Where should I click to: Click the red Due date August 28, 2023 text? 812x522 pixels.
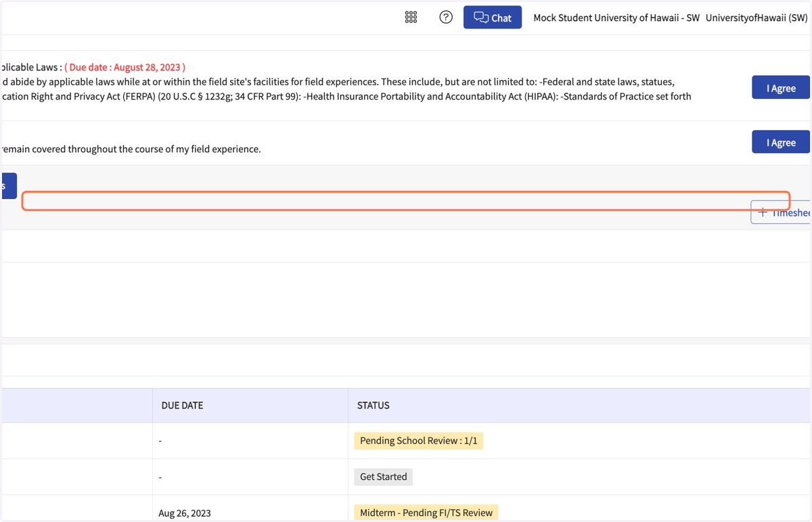tap(125, 67)
